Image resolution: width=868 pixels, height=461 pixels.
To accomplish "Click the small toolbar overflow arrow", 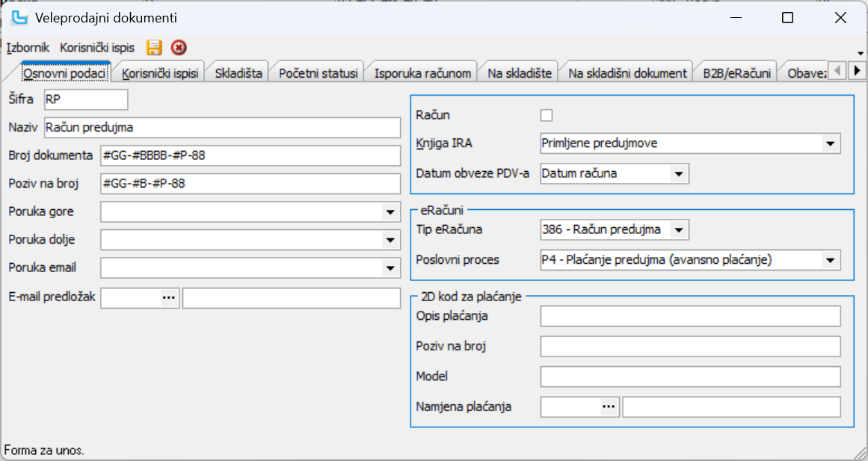I will point(861,53).
